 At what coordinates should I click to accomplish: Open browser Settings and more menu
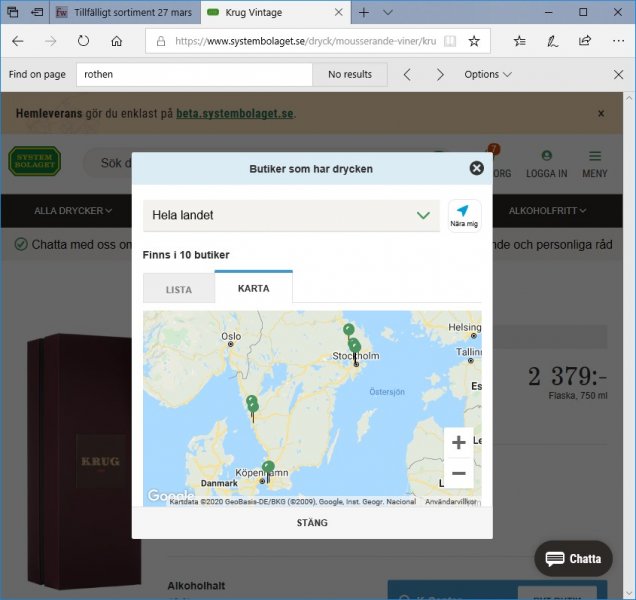coord(618,41)
